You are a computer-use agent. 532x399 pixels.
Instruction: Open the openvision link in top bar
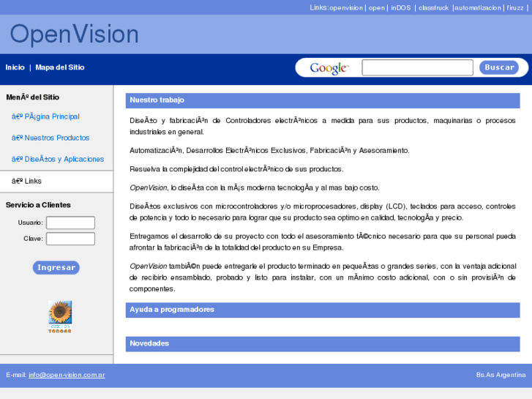pyautogui.click(x=346, y=8)
